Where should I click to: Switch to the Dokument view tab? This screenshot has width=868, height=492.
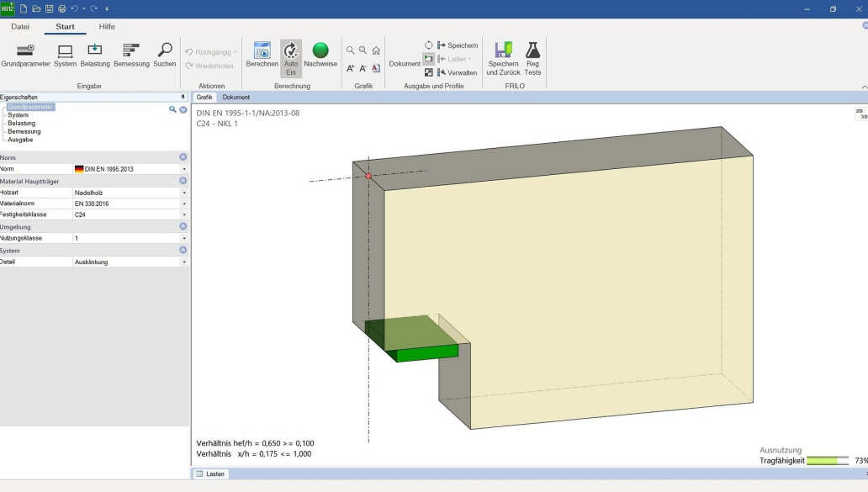pos(236,98)
